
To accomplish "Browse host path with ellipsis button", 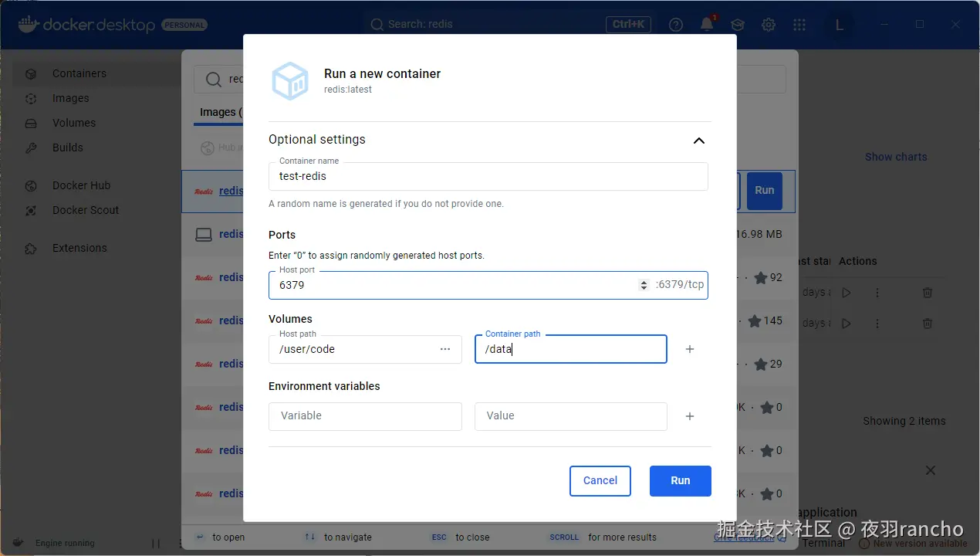I will pos(445,349).
